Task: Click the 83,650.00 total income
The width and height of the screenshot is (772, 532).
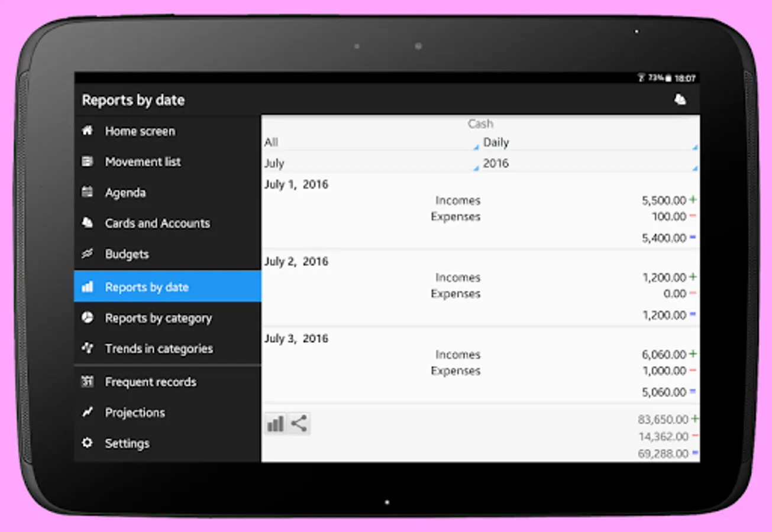Action: click(663, 419)
